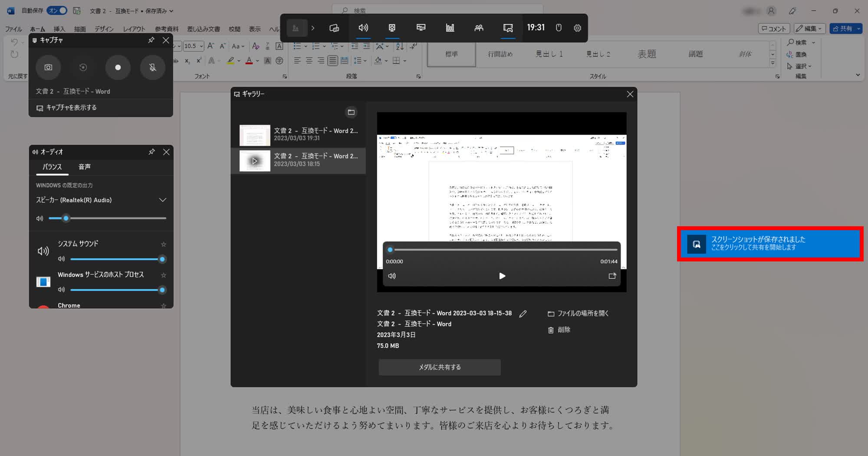Open Xbox Social widget from Game Bar

coord(479,28)
